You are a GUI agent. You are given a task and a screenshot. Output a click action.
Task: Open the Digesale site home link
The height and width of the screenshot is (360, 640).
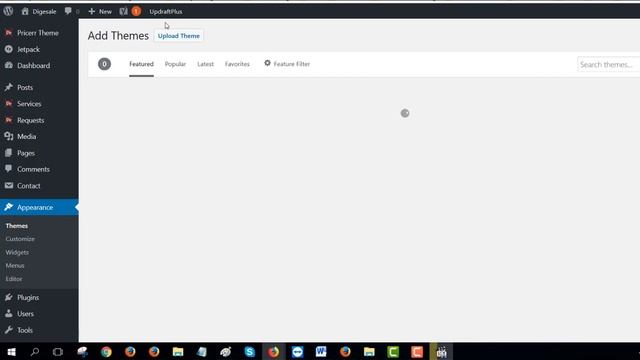pos(39,11)
